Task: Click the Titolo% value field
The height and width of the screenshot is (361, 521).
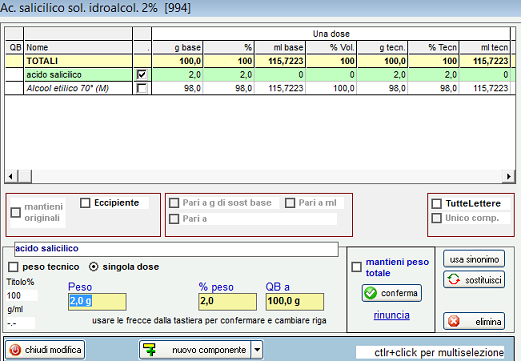Action: [22, 295]
